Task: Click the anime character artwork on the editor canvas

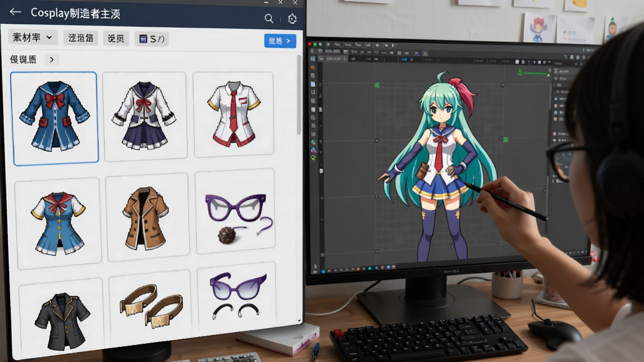Action: [438, 166]
